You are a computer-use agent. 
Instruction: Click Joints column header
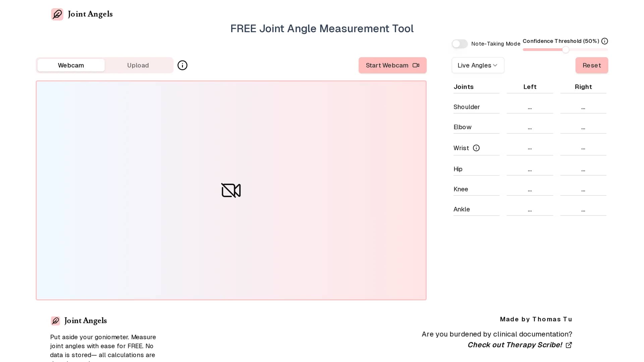click(x=464, y=87)
